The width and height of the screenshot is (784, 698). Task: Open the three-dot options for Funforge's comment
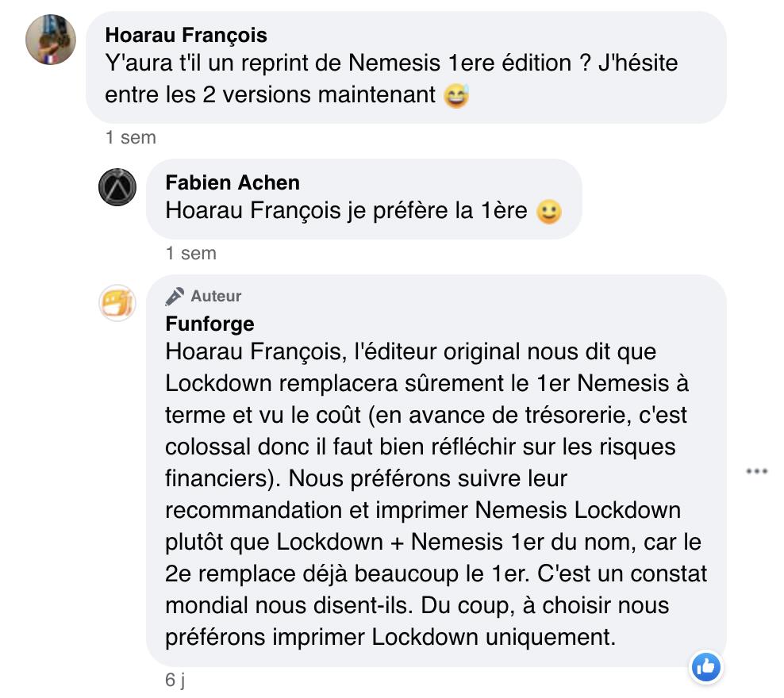(x=756, y=471)
